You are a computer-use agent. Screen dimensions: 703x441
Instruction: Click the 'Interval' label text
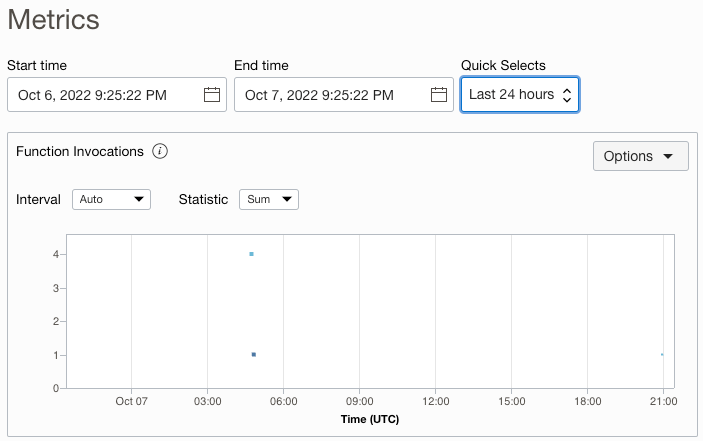pos(38,199)
